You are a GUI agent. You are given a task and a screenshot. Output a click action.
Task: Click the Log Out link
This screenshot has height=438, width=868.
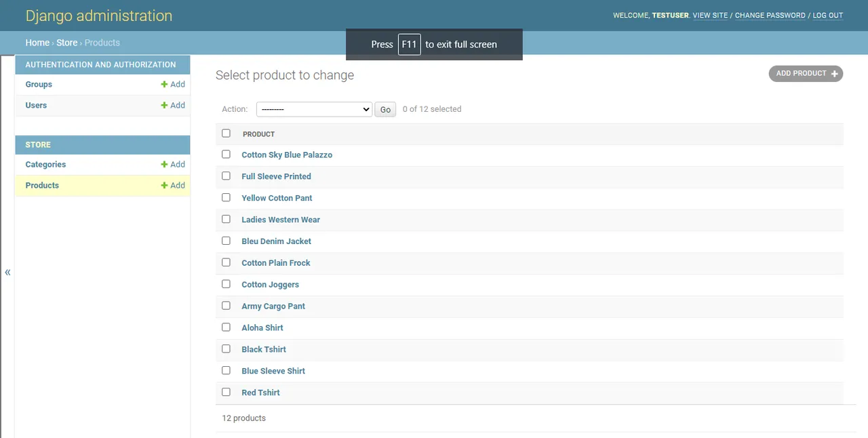click(828, 16)
